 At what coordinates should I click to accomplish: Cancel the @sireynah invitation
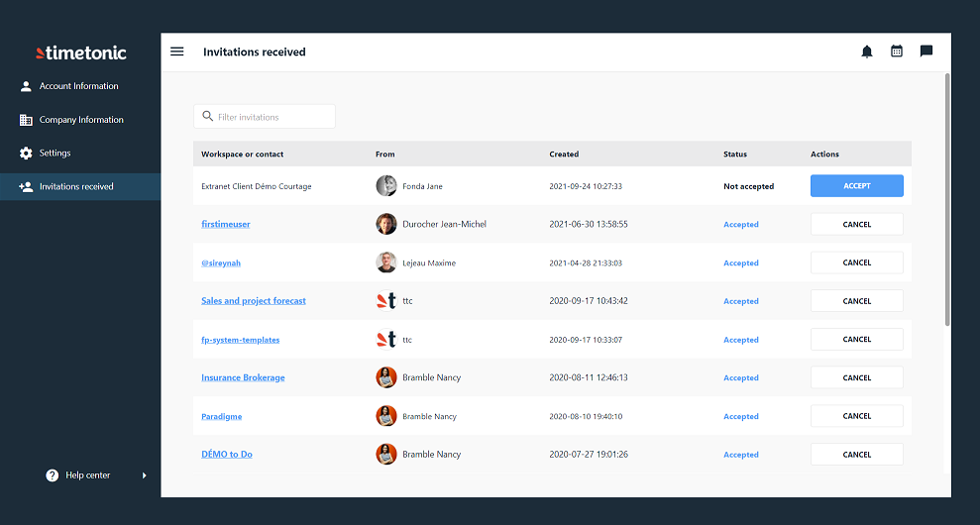point(856,262)
